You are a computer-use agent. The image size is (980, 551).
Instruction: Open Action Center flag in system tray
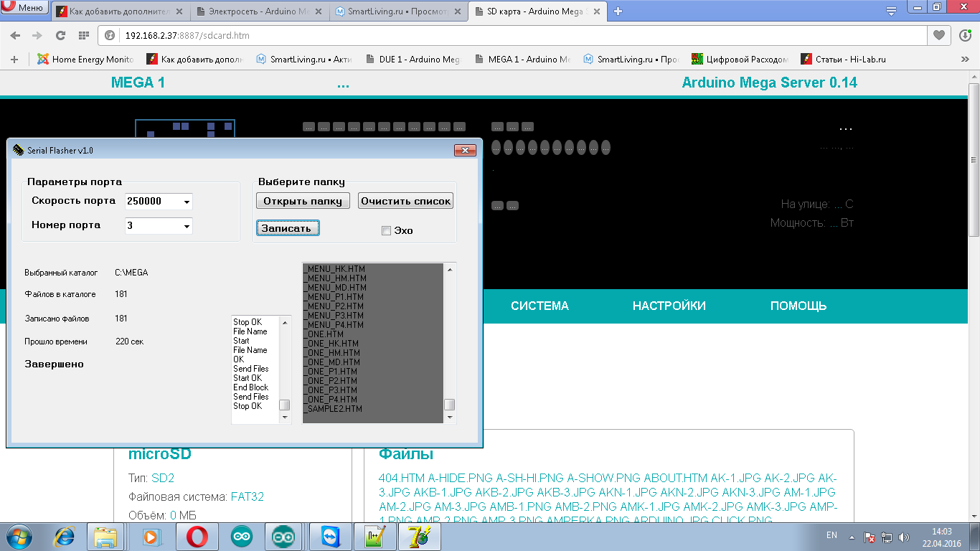pos(869,537)
